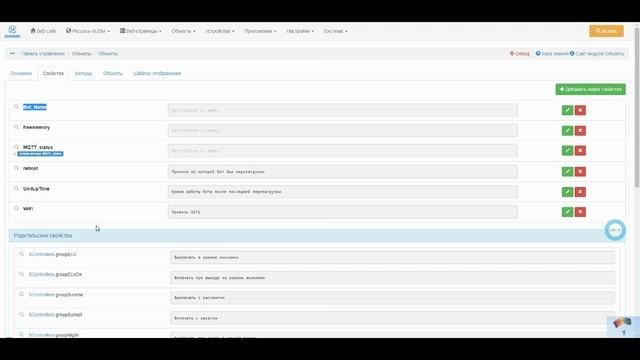The image size is (640, 360).
Task: Click the freememory description field
Action: pyautogui.click(x=343, y=131)
